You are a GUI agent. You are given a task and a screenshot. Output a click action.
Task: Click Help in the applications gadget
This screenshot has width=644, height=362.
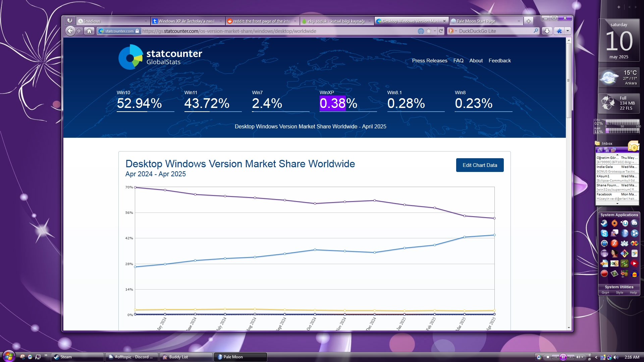(x=633, y=293)
